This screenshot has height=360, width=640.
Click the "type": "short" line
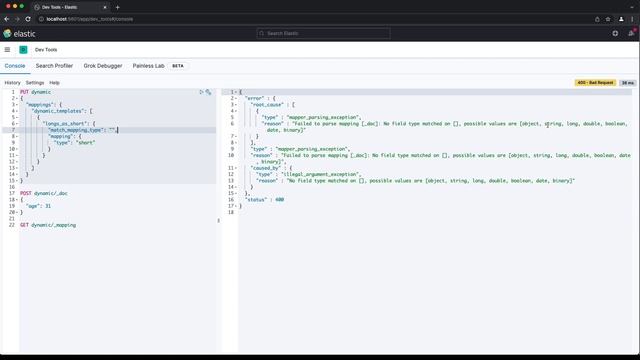[x=74, y=143]
